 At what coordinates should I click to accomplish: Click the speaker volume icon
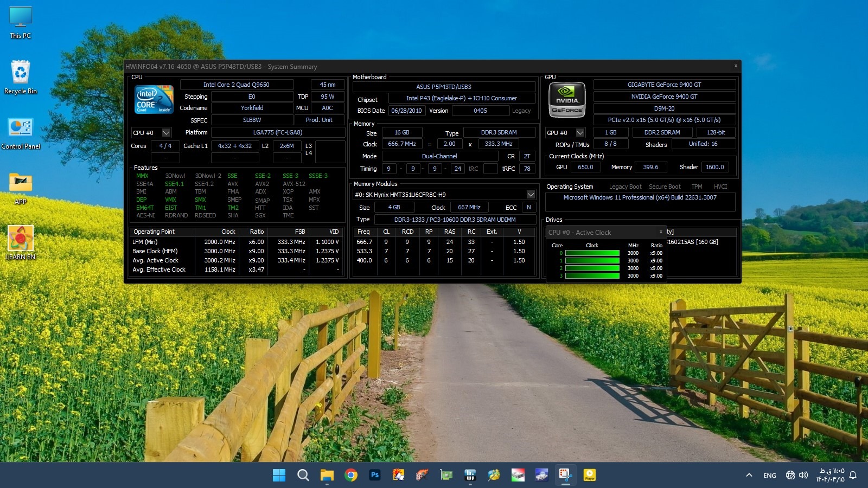click(803, 476)
